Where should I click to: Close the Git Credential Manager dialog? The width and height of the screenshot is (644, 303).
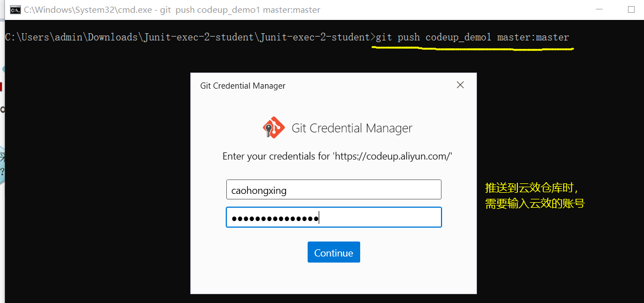(x=460, y=85)
